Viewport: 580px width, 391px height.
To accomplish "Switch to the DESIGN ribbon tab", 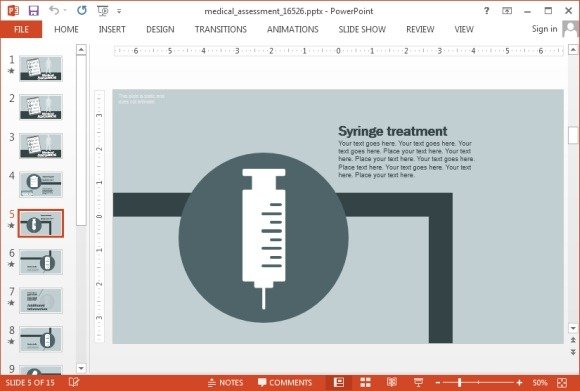I will (160, 29).
